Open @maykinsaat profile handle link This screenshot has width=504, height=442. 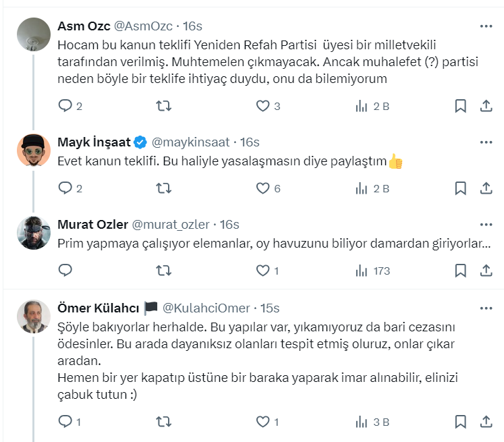click(x=190, y=142)
